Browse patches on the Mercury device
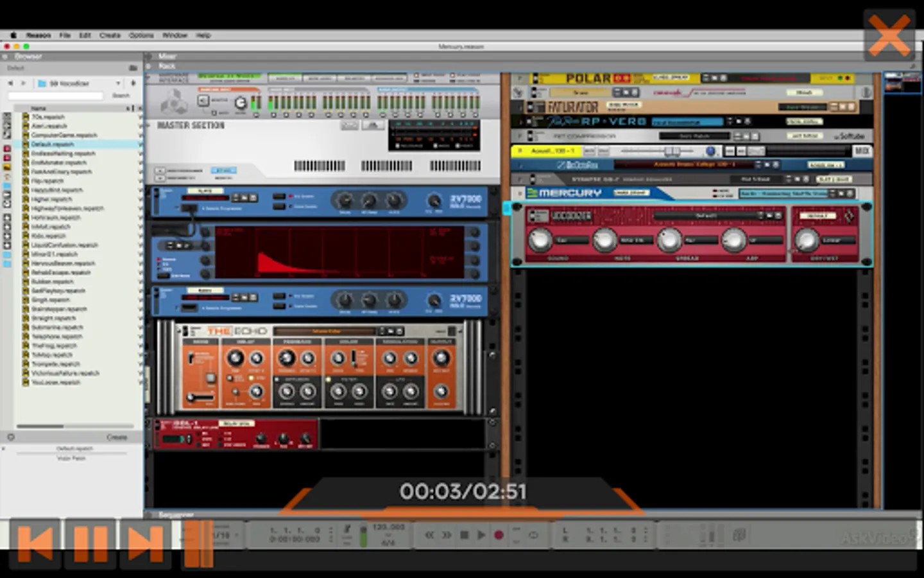Viewport: 924px width, 578px height. pyautogui.click(x=841, y=193)
